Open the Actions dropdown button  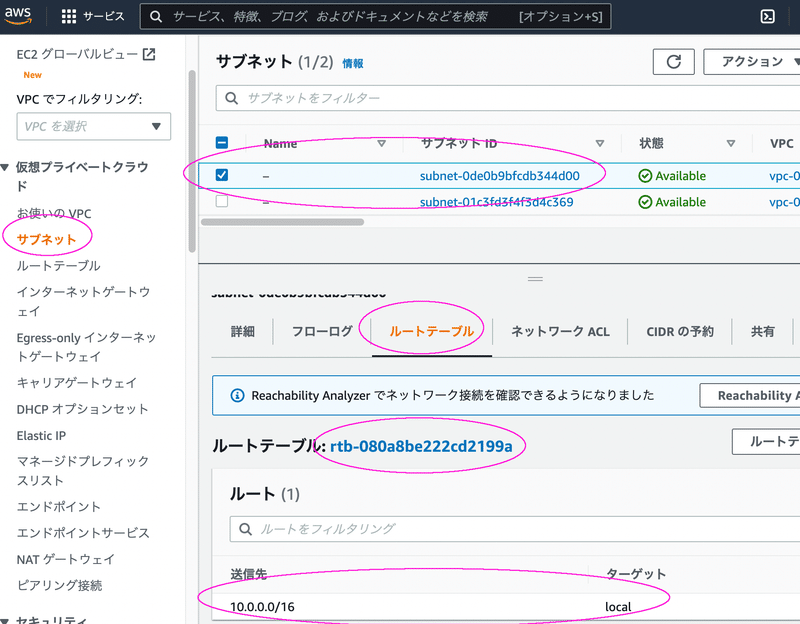click(x=752, y=62)
